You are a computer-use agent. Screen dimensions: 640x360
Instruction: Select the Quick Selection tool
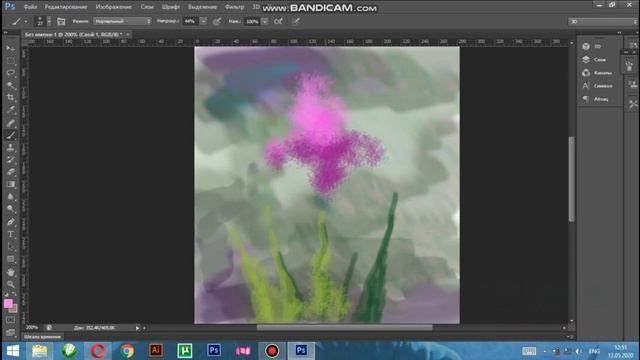pyautogui.click(x=11, y=85)
